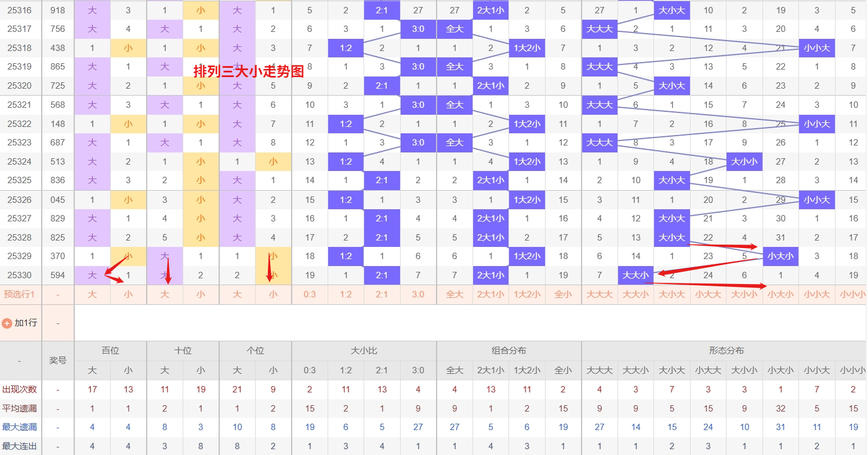Viewport: 868px width, 455px height.
Task: Click the 大小比 column group header
Action: click(x=364, y=351)
